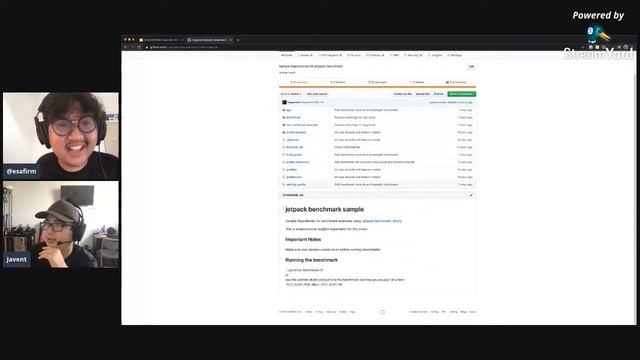Click the Create new file button

[x=402, y=94]
